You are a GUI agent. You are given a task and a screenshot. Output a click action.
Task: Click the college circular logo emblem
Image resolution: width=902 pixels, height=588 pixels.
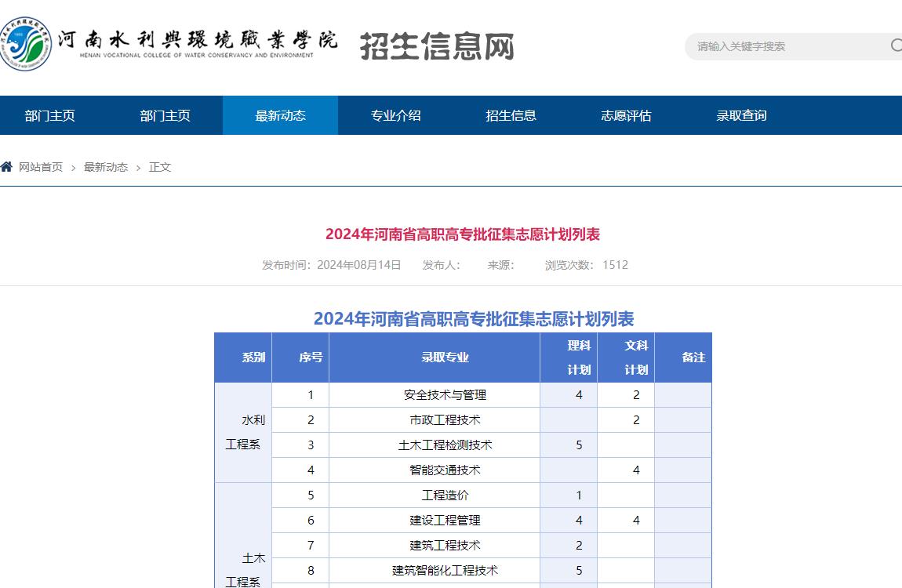point(24,44)
